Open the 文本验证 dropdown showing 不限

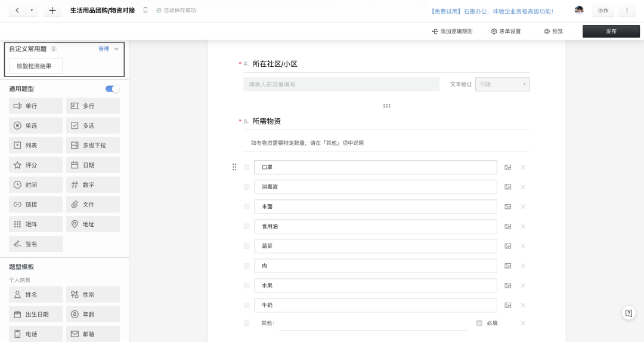502,84
